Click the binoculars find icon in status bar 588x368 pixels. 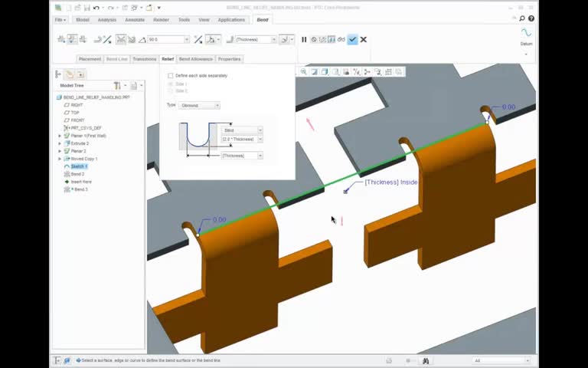[x=425, y=360]
